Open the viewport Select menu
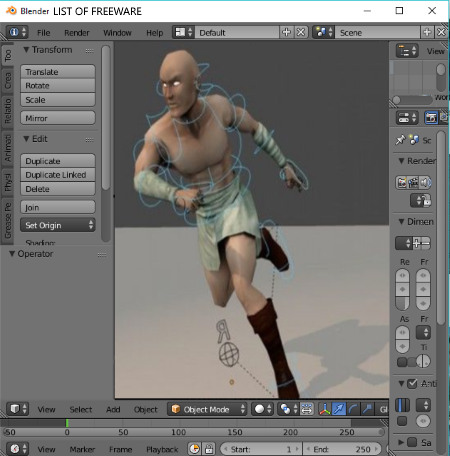This screenshot has height=456, width=450. coord(81,409)
